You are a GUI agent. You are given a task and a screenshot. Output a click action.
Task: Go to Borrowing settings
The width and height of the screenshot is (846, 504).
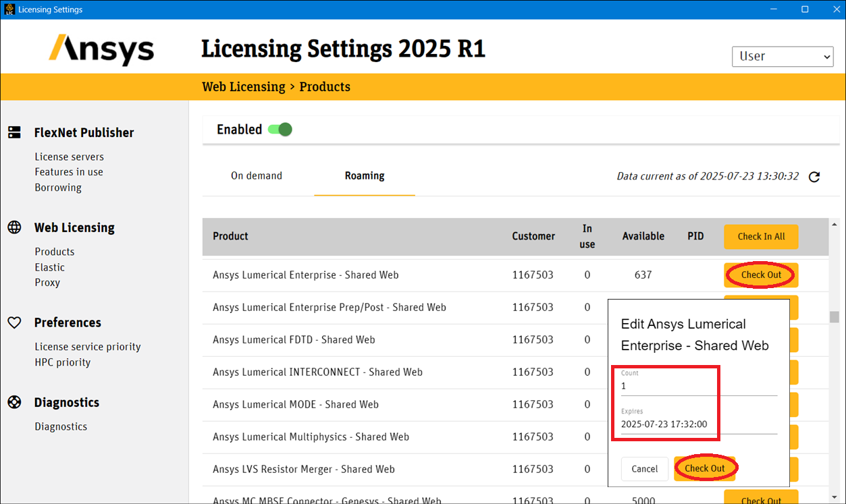[58, 188]
